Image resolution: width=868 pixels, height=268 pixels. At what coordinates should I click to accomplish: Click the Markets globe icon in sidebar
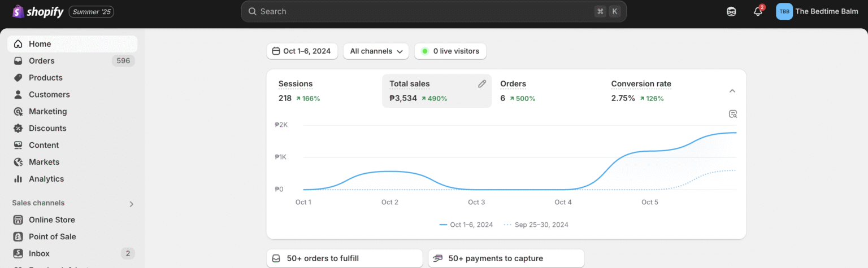(x=18, y=162)
